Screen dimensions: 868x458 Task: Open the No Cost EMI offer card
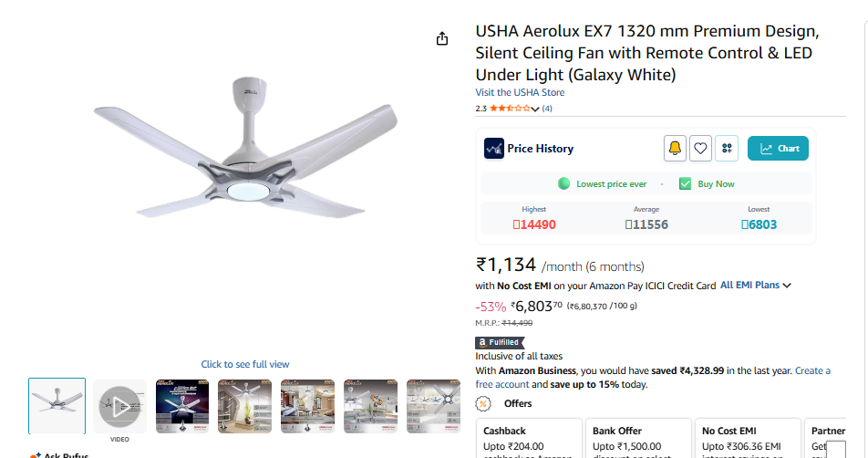(748, 439)
